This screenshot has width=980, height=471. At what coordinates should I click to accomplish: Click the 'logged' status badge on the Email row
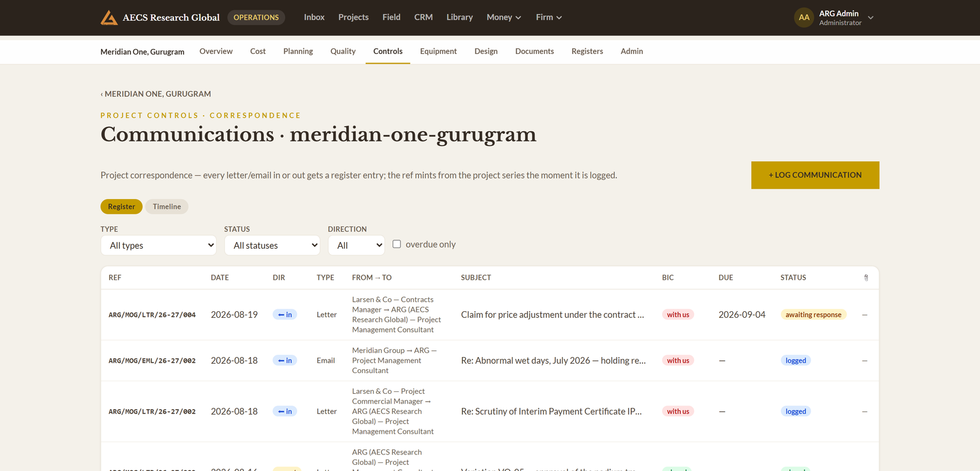pos(796,361)
